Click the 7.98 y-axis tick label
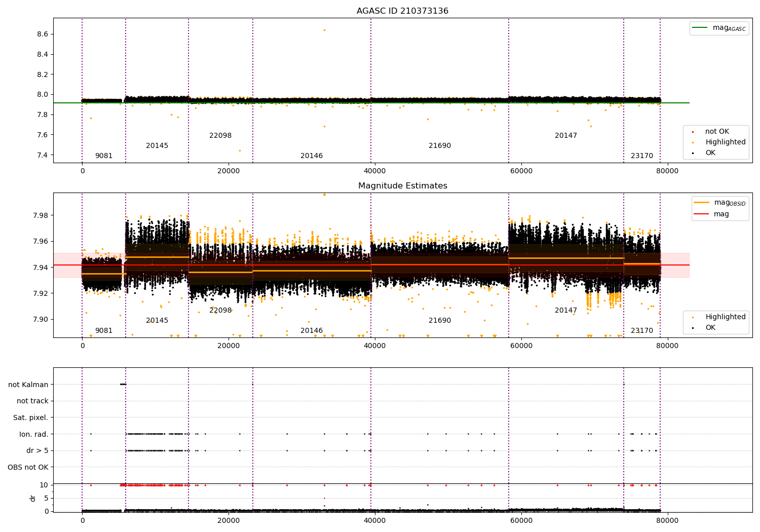The width and height of the screenshot is (760, 532). 40,215
